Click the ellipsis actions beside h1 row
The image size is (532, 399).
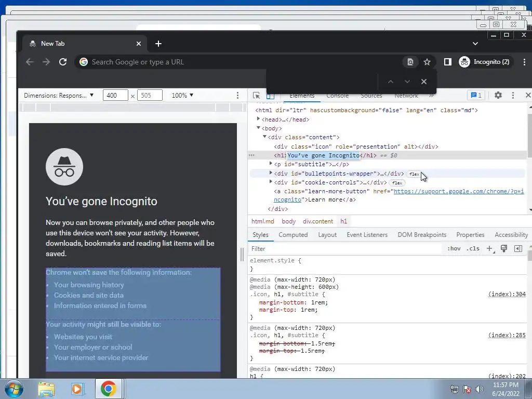point(251,155)
